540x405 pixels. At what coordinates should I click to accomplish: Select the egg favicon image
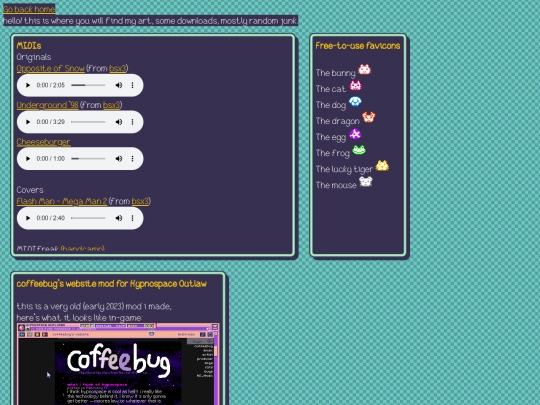point(355,134)
